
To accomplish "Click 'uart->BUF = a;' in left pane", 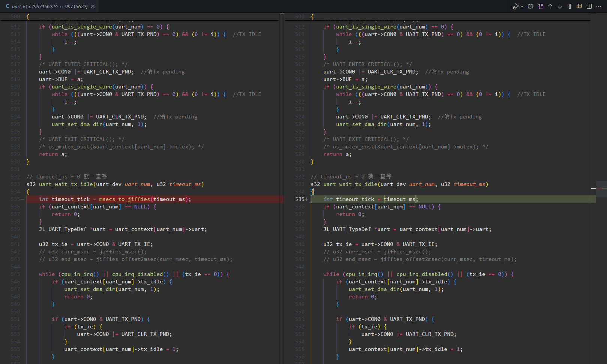I will pos(61,79).
